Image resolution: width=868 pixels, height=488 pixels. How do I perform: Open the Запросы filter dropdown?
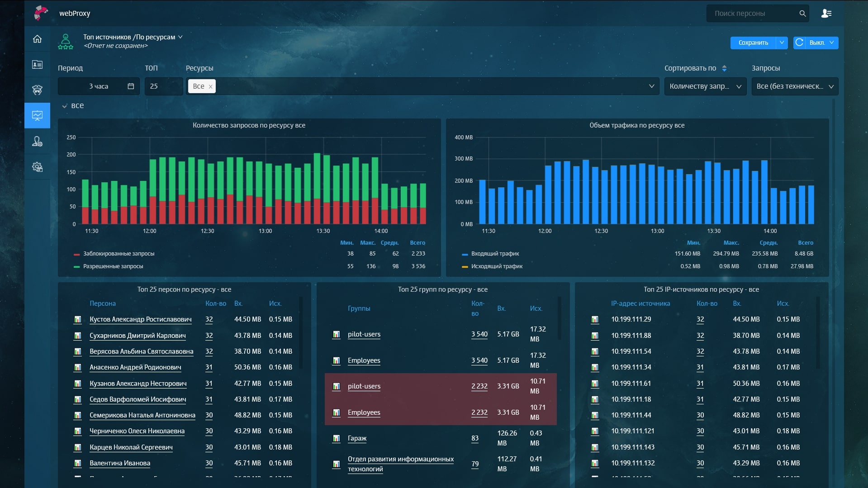pyautogui.click(x=794, y=86)
